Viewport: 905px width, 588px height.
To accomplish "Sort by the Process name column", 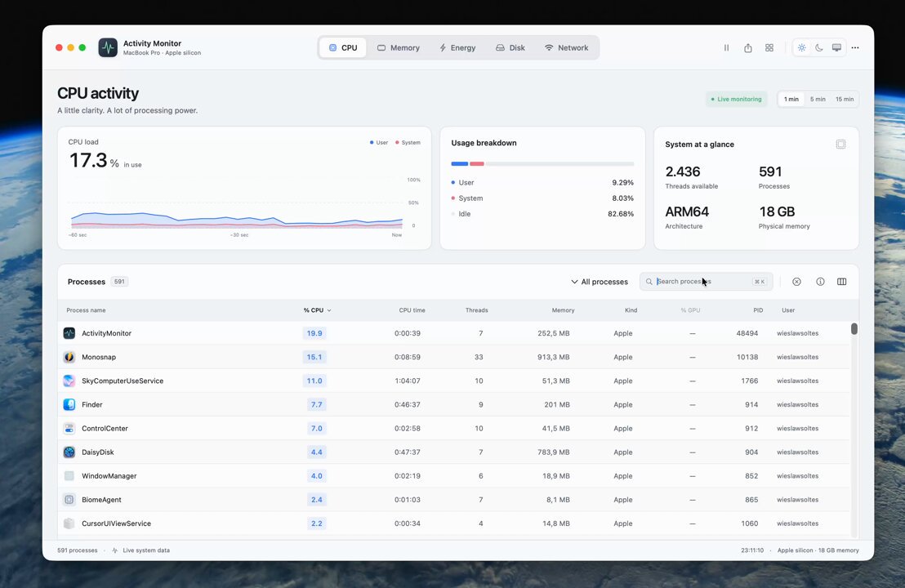I will coord(86,310).
